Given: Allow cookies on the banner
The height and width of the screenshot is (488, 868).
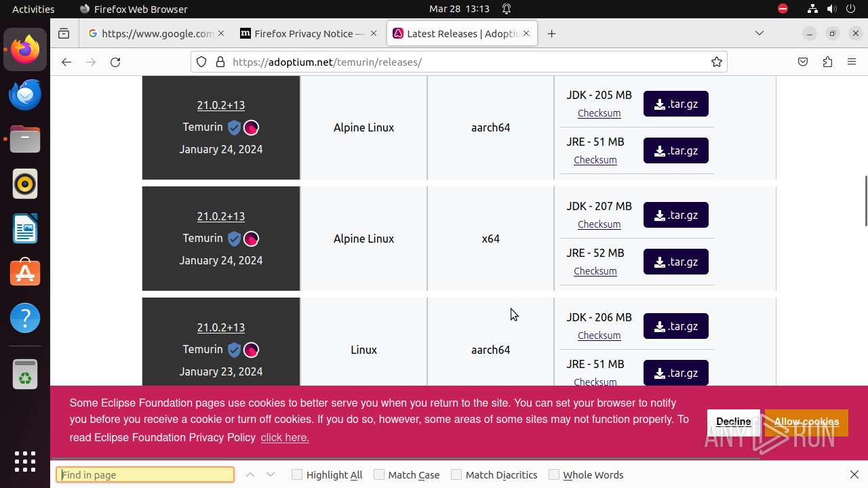Looking at the screenshot, I should pos(806,422).
